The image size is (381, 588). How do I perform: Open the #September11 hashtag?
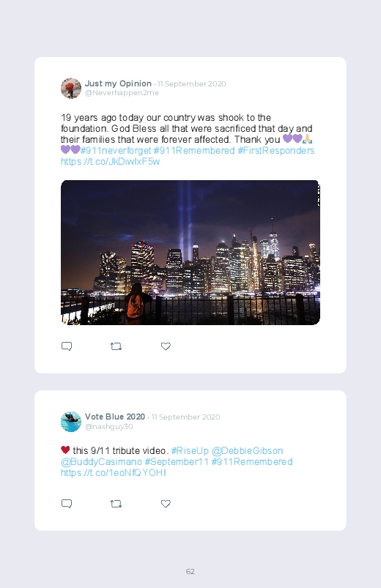pos(177,461)
